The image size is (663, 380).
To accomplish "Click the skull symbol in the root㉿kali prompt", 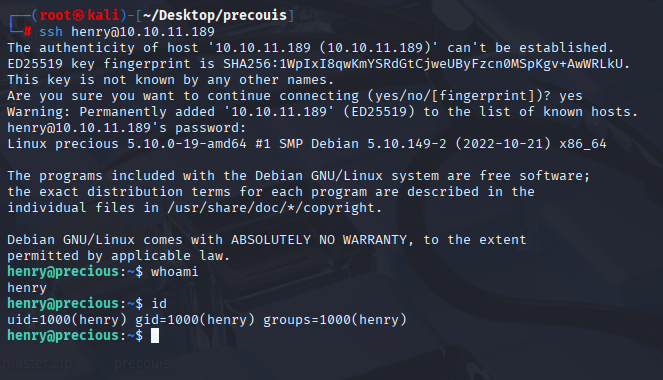I will point(79,15).
